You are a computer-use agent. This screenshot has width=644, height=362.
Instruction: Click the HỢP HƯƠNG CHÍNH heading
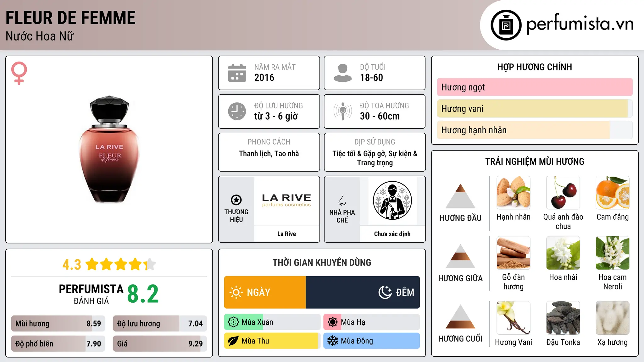coord(535,67)
